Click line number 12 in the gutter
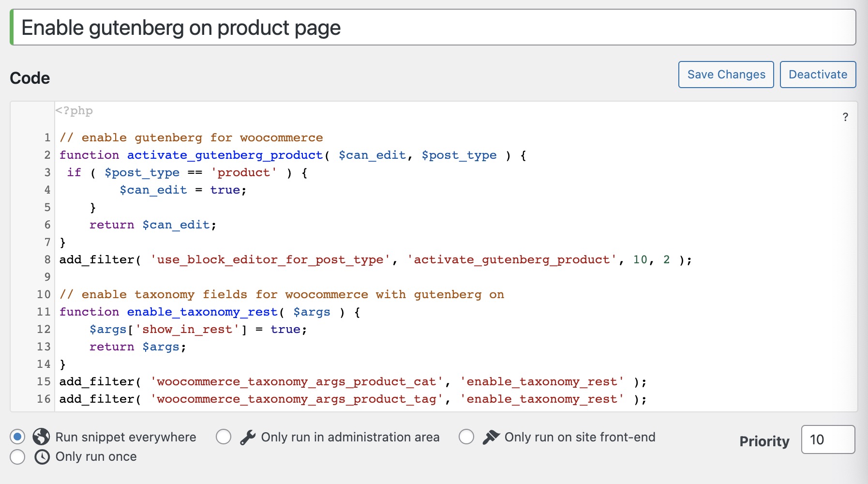This screenshot has height=484, width=868. pyautogui.click(x=43, y=329)
